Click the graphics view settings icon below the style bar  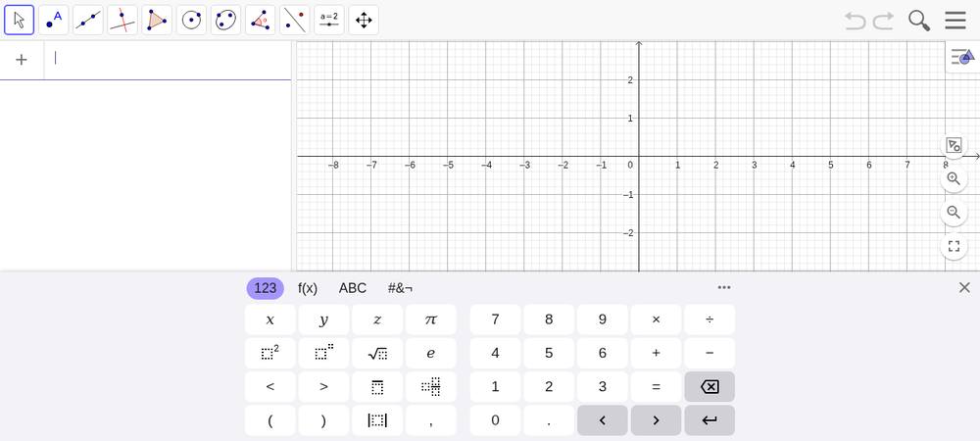[x=954, y=146]
